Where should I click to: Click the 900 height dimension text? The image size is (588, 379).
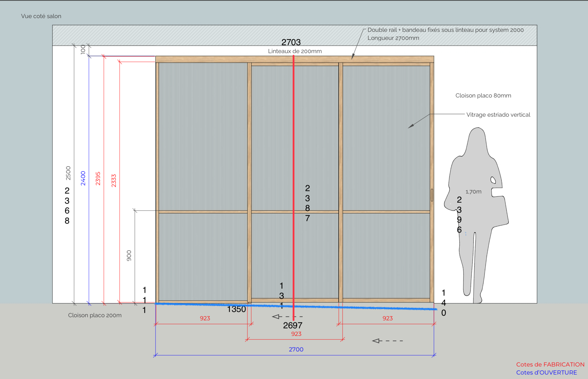pos(129,256)
